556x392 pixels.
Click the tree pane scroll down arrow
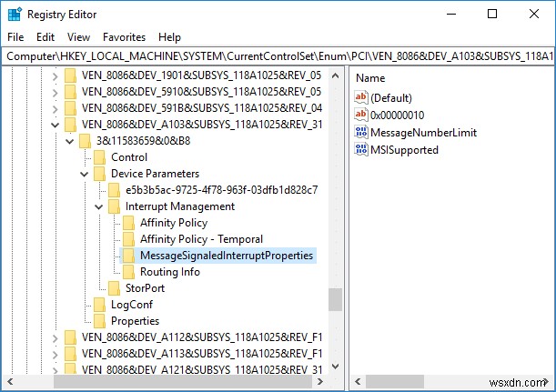click(335, 367)
